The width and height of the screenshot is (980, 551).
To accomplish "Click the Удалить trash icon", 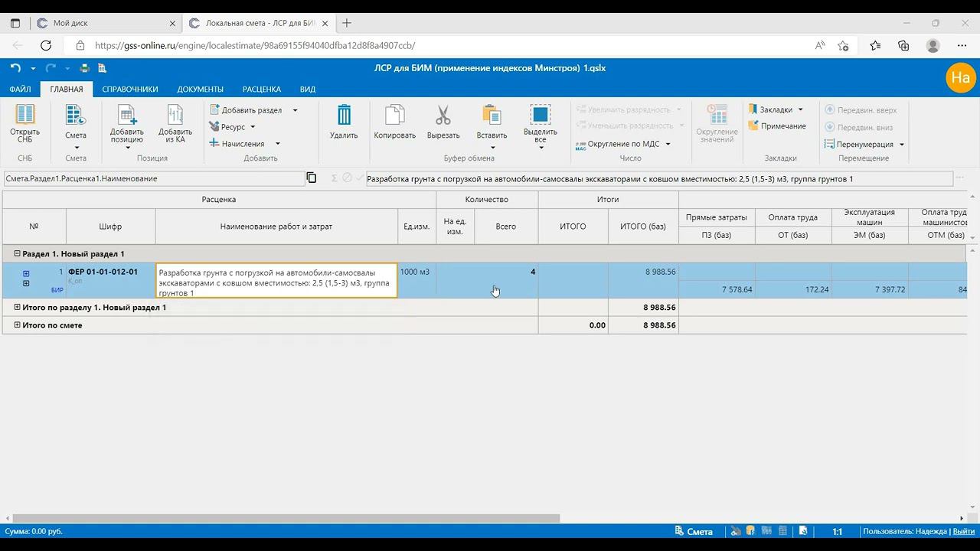I will 344,116.
